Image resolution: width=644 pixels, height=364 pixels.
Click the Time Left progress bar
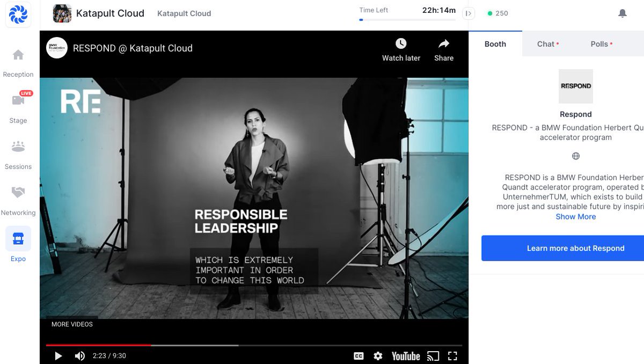point(407,20)
